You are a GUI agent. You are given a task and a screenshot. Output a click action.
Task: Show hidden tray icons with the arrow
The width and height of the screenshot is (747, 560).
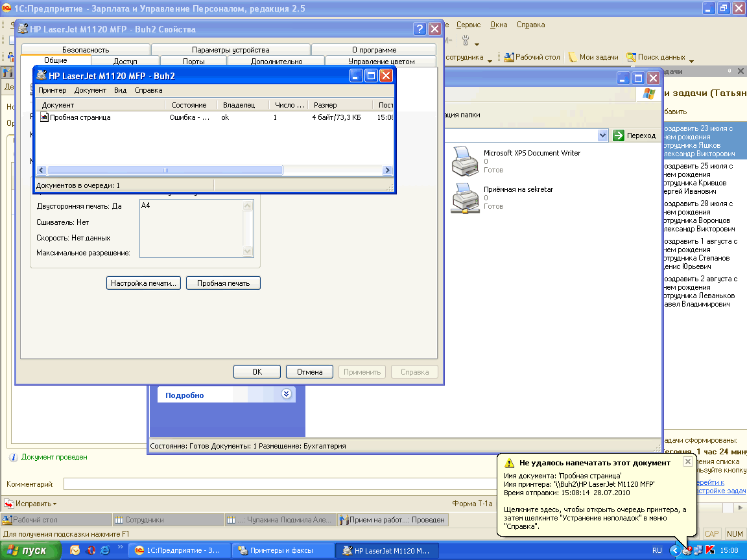point(674,550)
